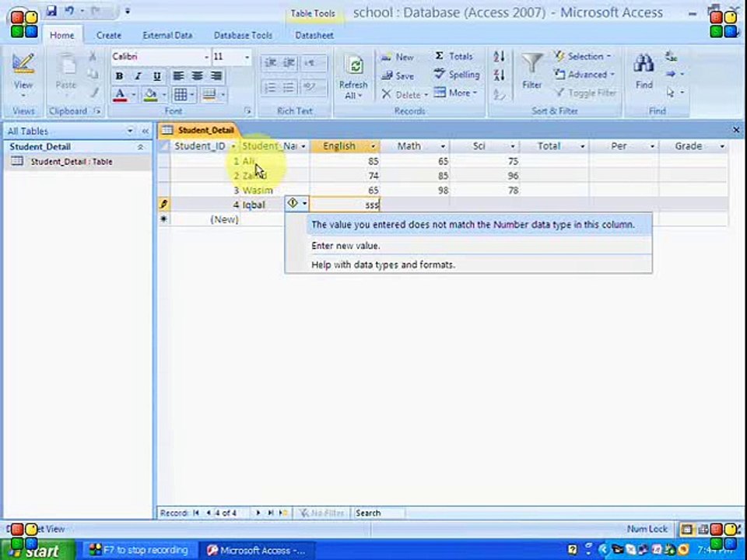Click the error warning smart tag icon
This screenshot has width=747, height=560.
[x=293, y=203]
